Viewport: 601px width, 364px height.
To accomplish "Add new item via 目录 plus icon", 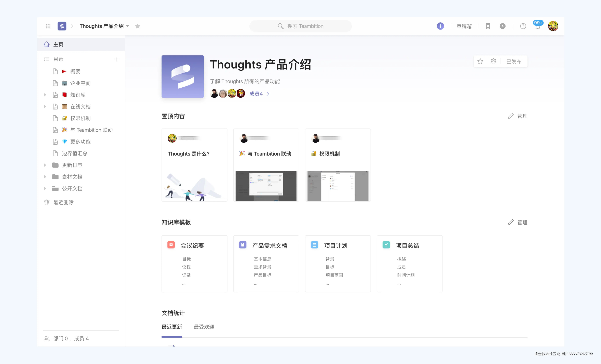I will (x=117, y=59).
